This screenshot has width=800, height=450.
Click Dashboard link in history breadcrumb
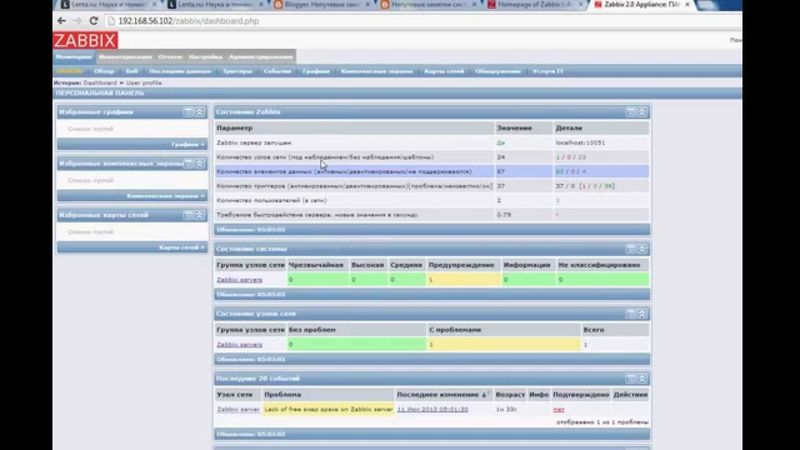[99, 83]
